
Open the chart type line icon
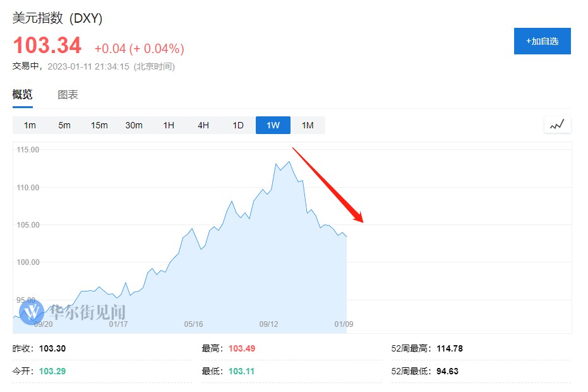tap(557, 125)
